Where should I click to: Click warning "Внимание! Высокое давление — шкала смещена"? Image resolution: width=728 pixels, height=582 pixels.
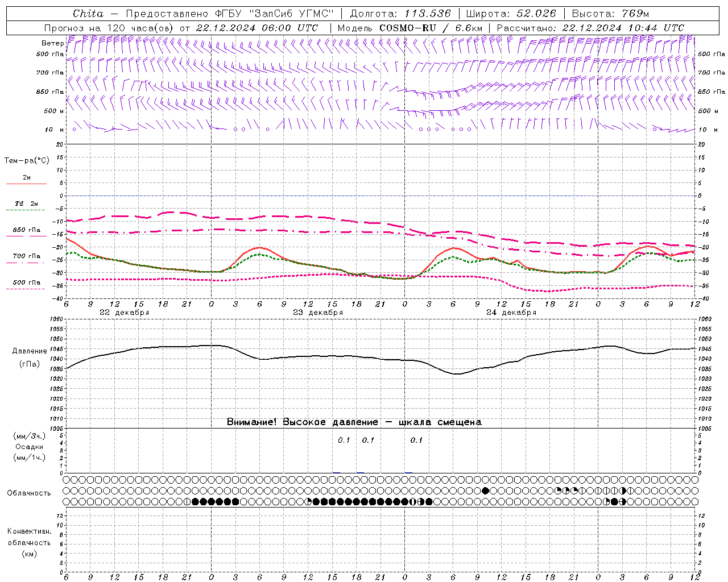(x=354, y=422)
